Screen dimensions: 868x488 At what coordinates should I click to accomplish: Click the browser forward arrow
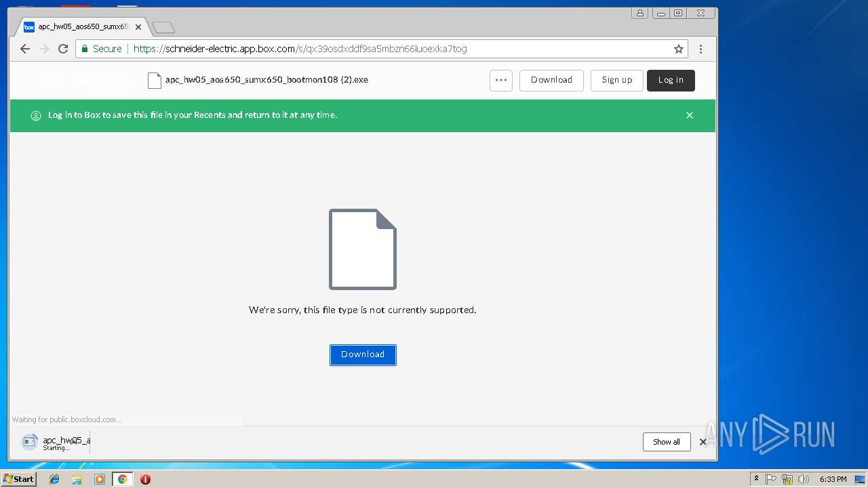pyautogui.click(x=44, y=49)
